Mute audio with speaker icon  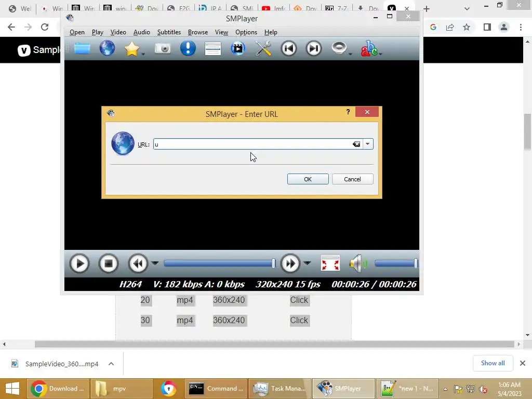358,263
